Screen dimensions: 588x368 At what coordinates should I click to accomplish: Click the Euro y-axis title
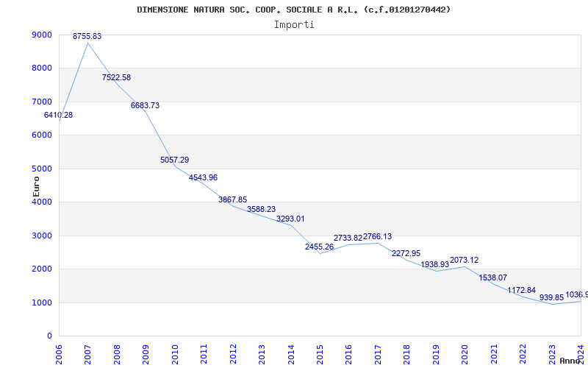coord(36,187)
